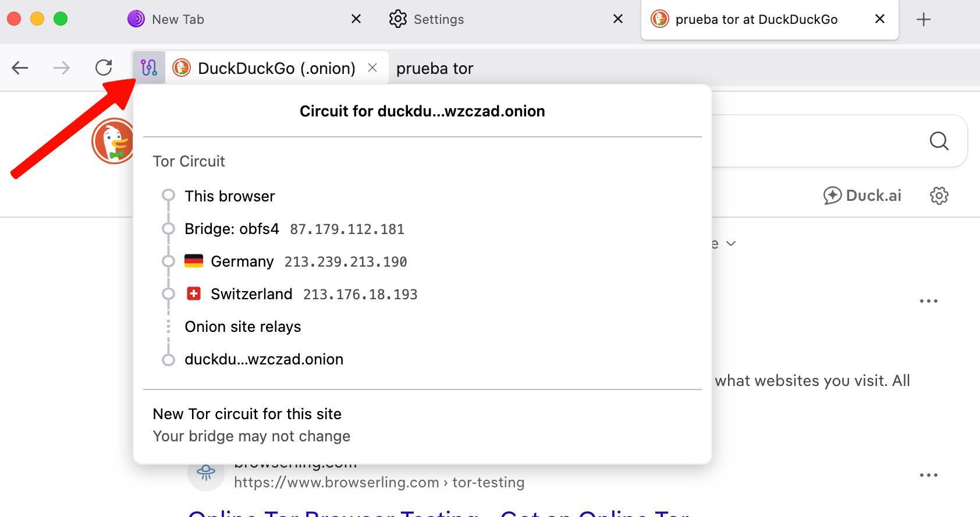Screen dimensions: 980x517
Task: Open the browserling result's more options menu
Action: pos(928,475)
